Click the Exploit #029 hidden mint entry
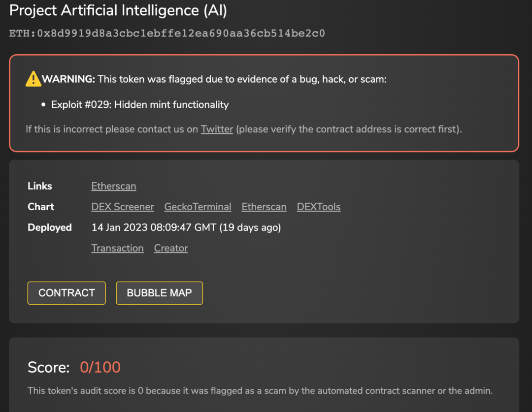 [140, 104]
